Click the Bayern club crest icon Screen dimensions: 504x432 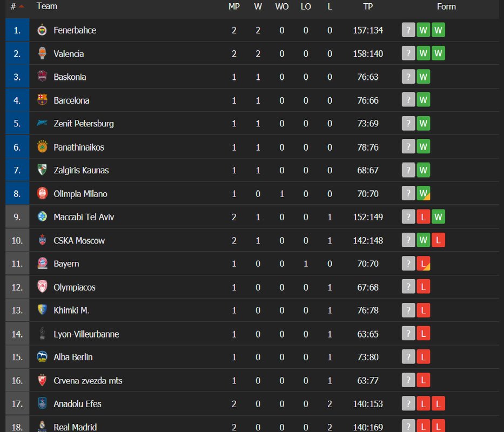pos(42,264)
